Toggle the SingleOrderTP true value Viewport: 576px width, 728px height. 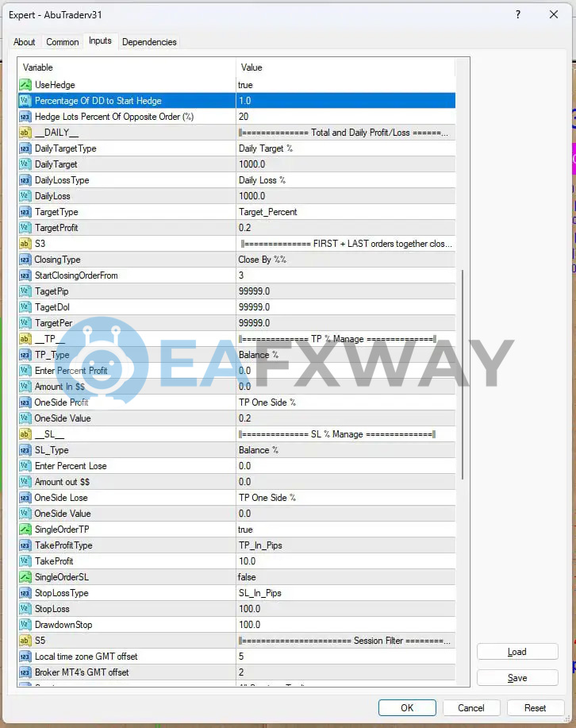pyautogui.click(x=345, y=530)
